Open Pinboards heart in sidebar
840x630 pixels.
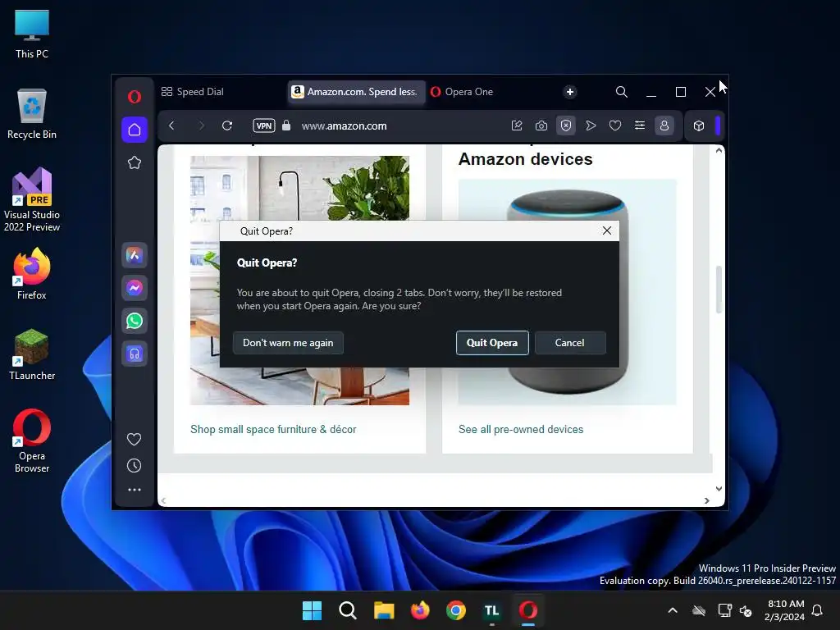click(x=134, y=440)
